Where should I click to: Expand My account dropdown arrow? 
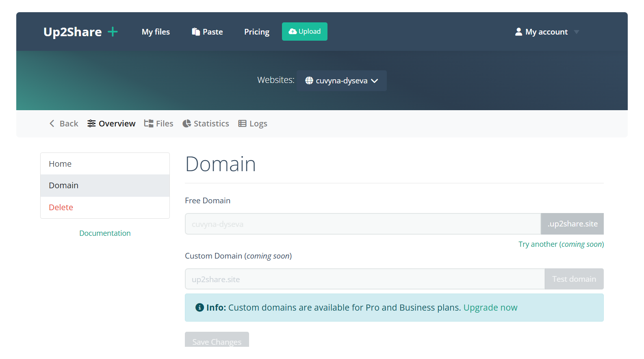pyautogui.click(x=577, y=32)
